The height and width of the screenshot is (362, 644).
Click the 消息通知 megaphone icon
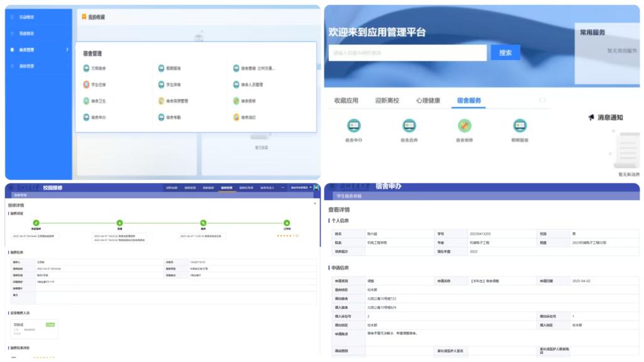[591, 117]
